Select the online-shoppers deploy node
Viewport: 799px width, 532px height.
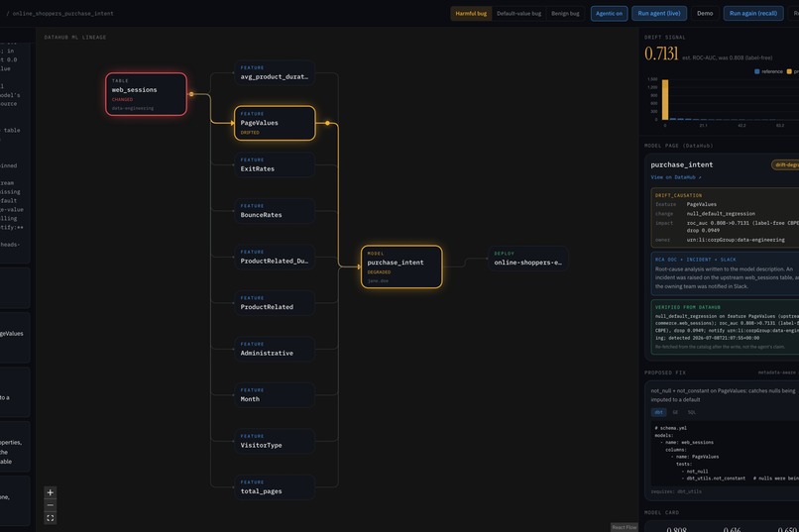click(528, 259)
